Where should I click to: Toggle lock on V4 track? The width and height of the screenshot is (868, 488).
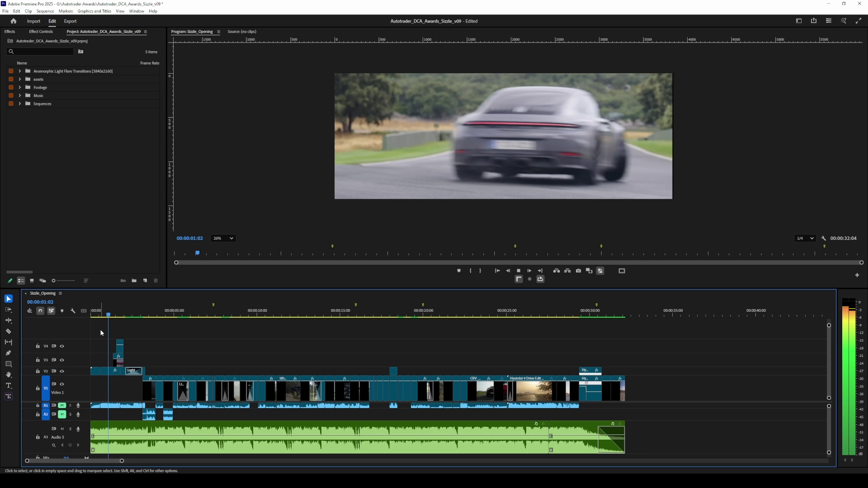[x=38, y=346]
